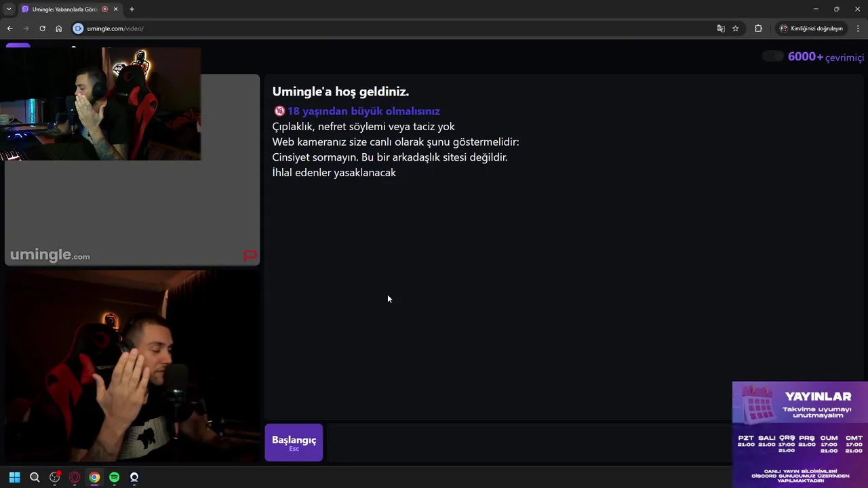Click the red flag report icon
The height and width of the screenshot is (488, 868).
coord(250,256)
